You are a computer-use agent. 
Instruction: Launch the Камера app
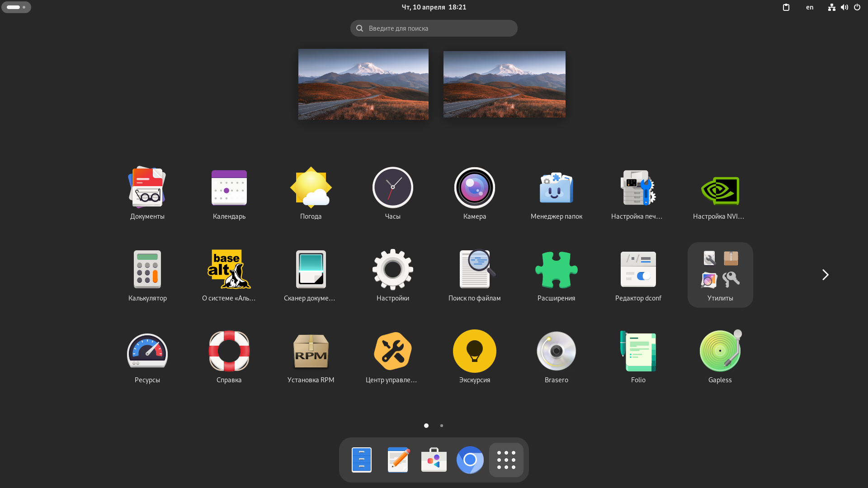pos(475,193)
